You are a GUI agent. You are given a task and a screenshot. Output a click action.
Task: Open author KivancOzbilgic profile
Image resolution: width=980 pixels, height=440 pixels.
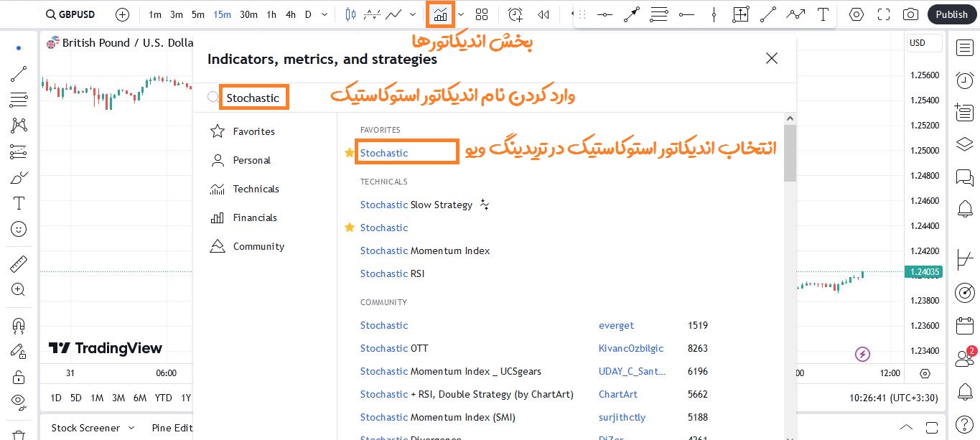[631, 348]
